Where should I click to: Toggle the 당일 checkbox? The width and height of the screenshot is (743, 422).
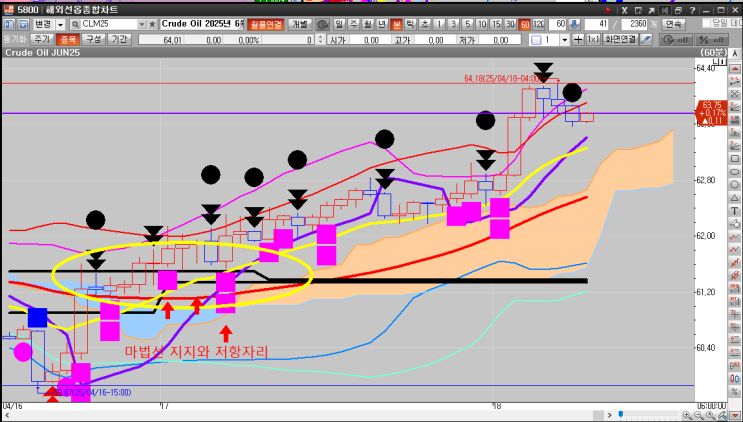pos(707,23)
